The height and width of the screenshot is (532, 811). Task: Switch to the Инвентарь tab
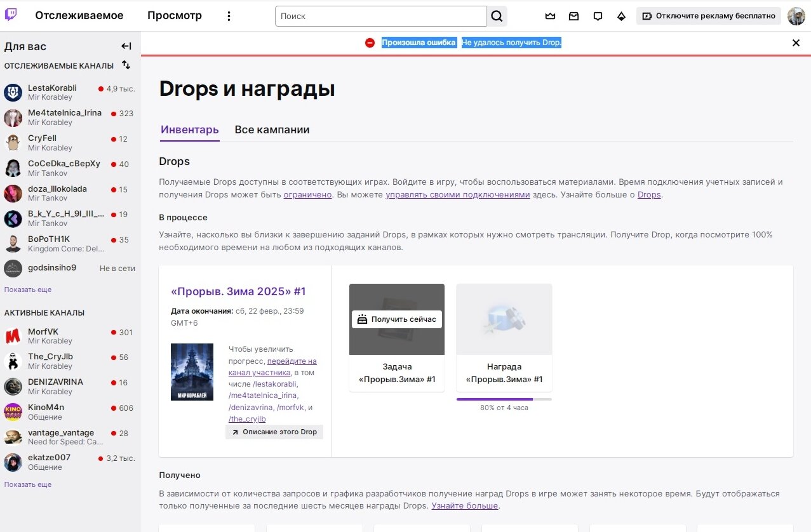coord(189,130)
